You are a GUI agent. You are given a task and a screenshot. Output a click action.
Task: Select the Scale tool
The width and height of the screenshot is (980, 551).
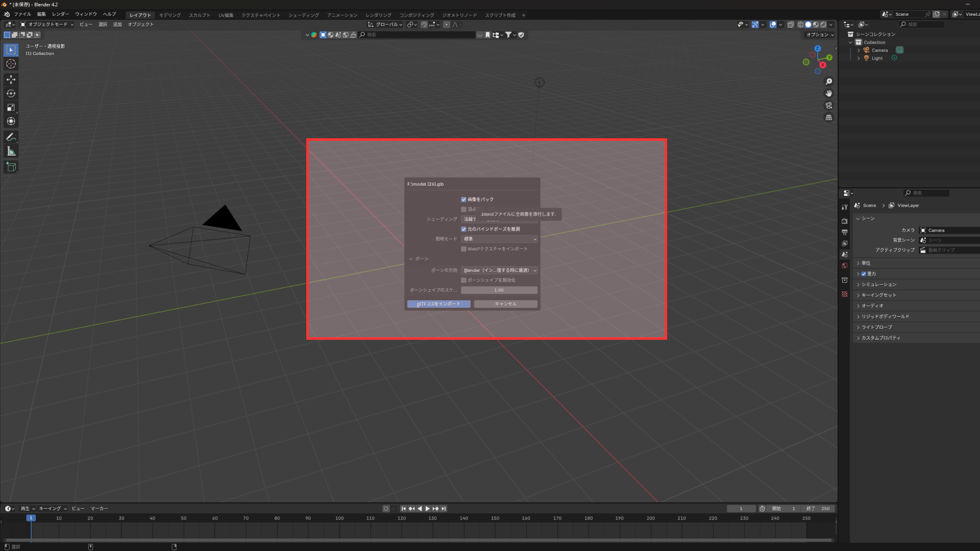click(x=11, y=108)
